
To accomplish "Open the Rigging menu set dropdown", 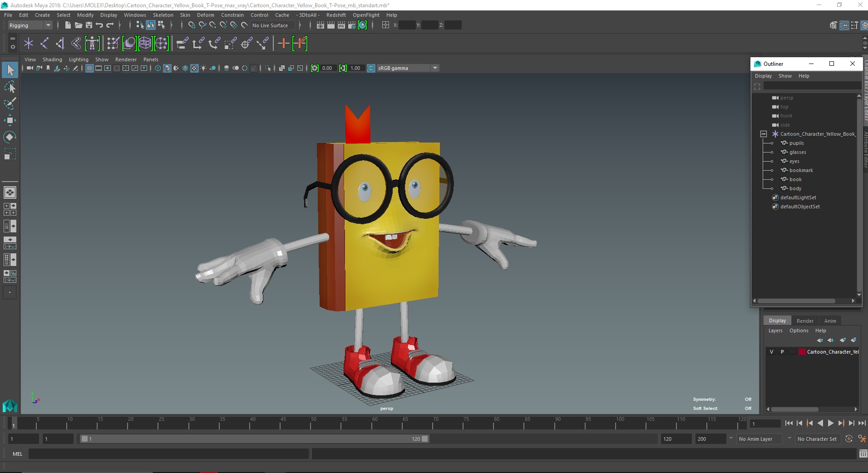I will pos(30,25).
